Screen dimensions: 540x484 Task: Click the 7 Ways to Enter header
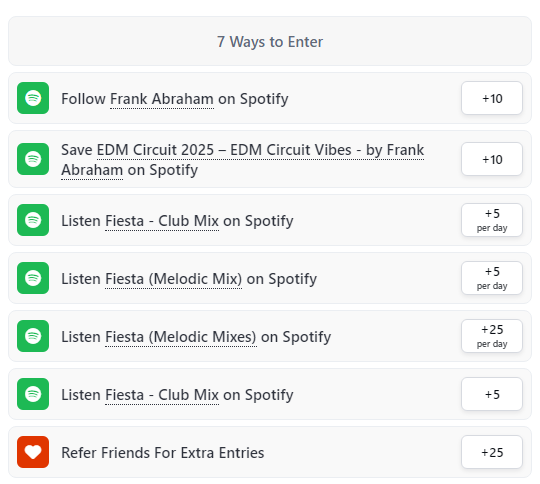[270, 41]
